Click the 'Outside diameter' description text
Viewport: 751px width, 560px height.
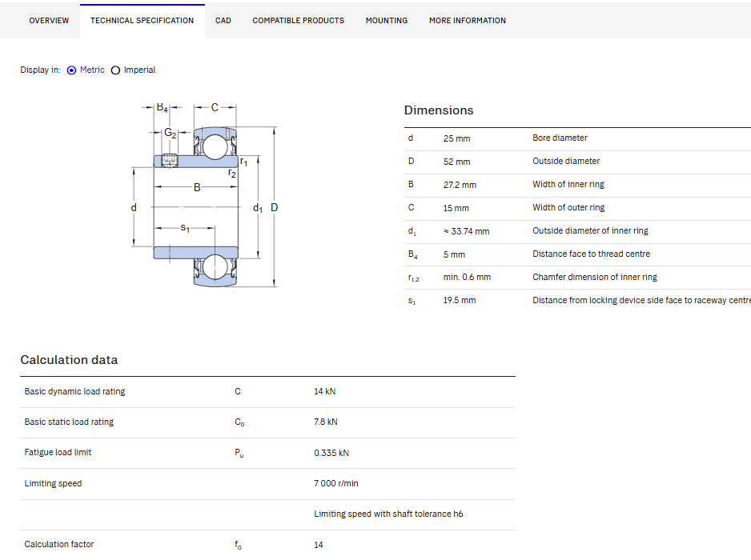566,162
